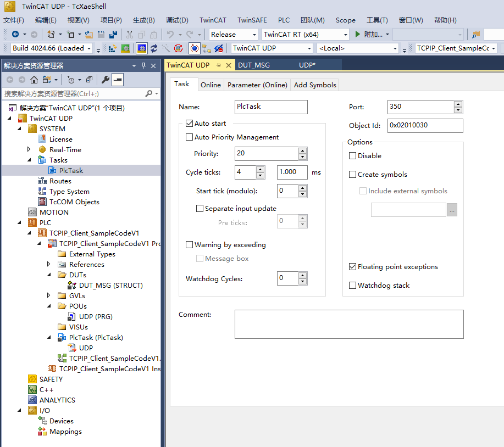504x447 pixels.
Task: Switch to DUT_MSG document tab
Action: pos(254,65)
